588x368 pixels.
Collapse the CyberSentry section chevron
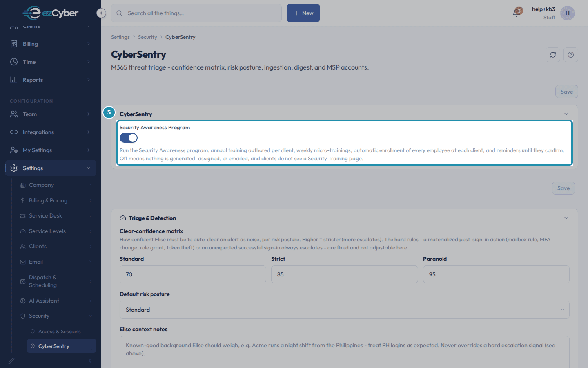[x=566, y=114]
